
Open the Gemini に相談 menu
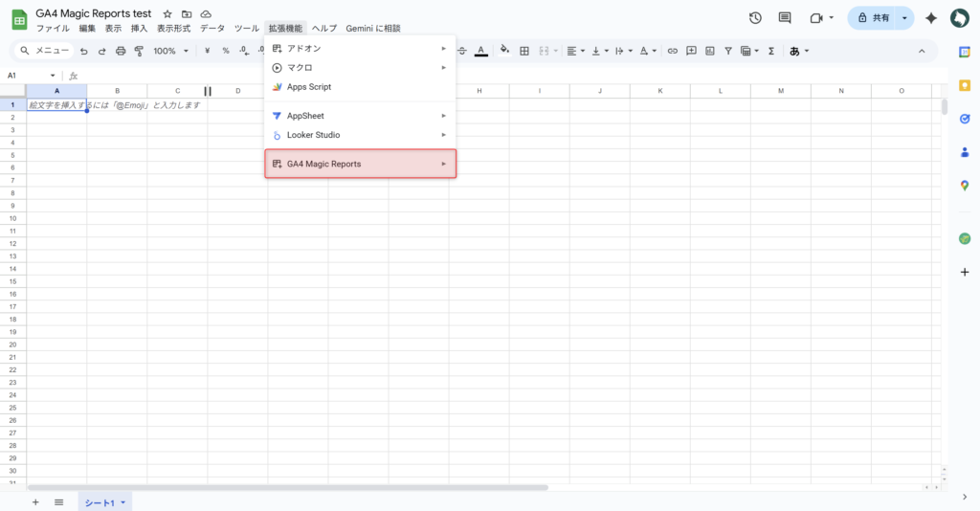373,28
